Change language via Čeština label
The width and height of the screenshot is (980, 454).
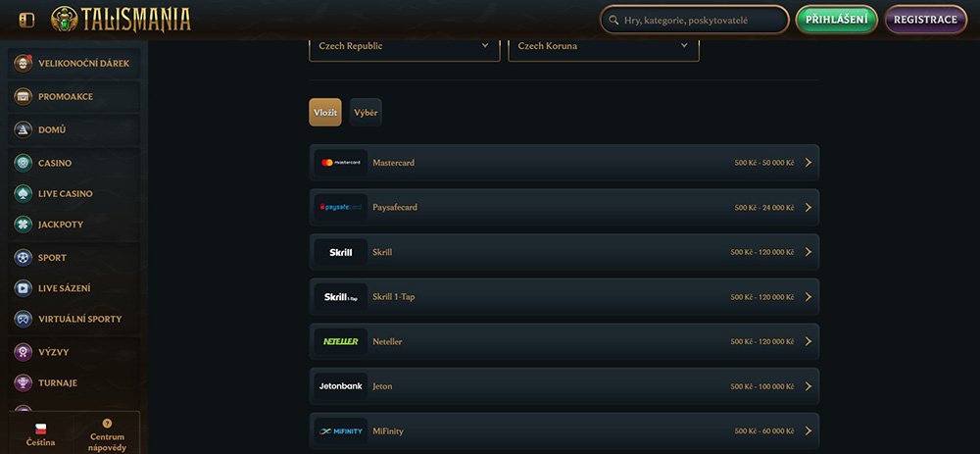click(x=40, y=443)
